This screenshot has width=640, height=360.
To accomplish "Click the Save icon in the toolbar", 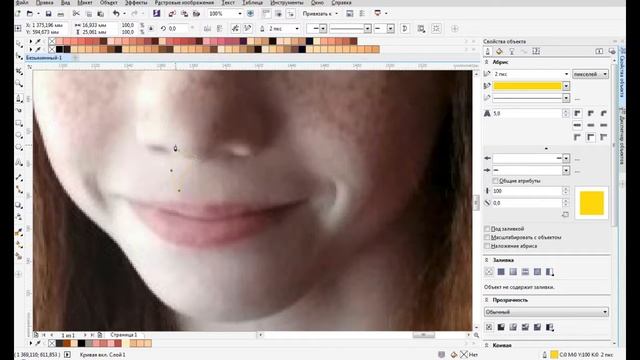I will [48, 14].
